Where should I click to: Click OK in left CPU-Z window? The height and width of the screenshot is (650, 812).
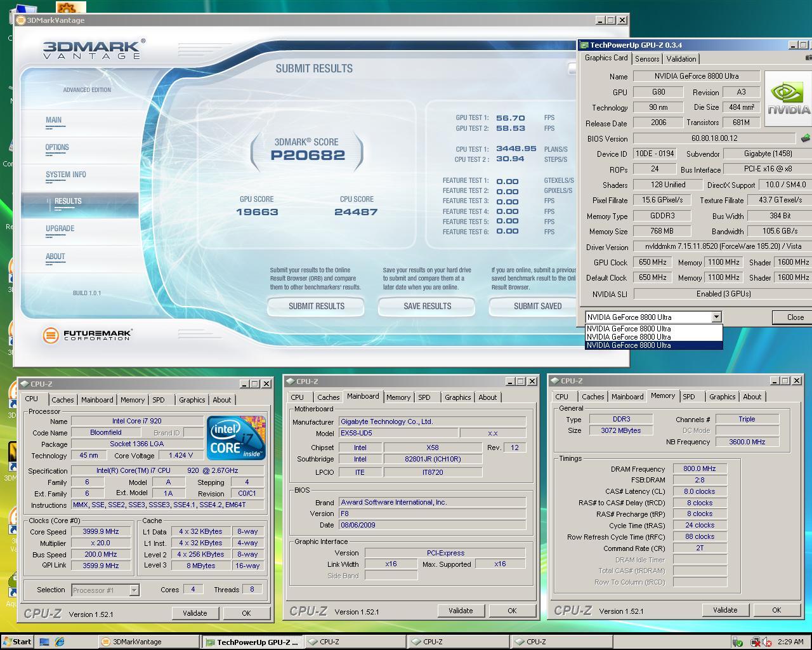point(246,613)
